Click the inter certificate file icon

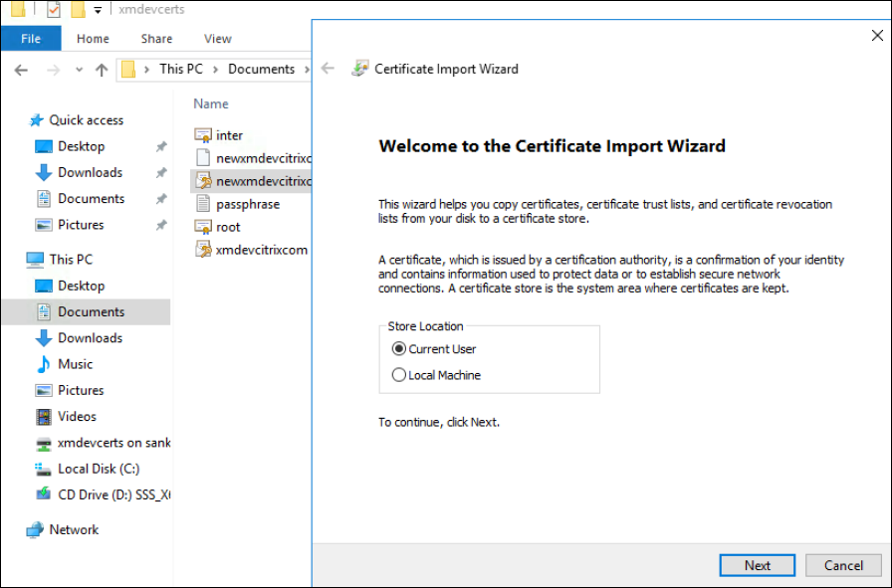click(202, 135)
